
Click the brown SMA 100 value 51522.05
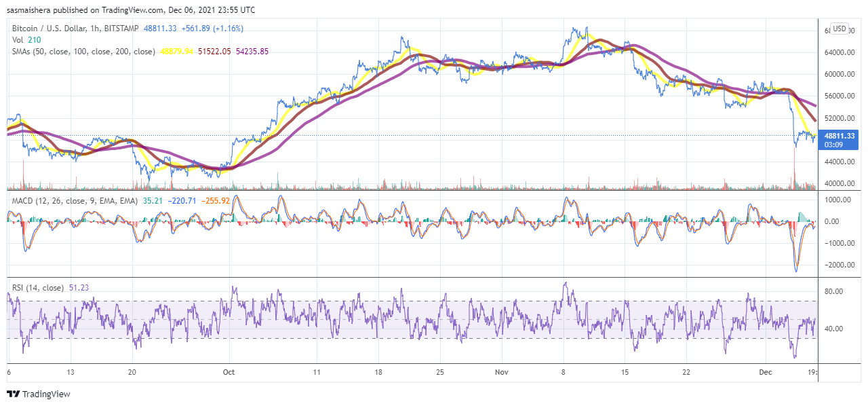pyautogui.click(x=214, y=52)
